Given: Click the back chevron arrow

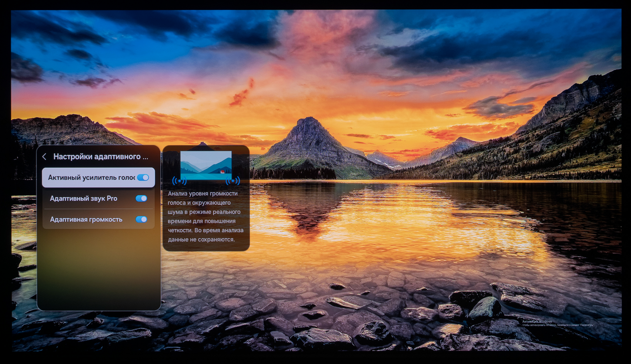Looking at the screenshot, I should (44, 157).
